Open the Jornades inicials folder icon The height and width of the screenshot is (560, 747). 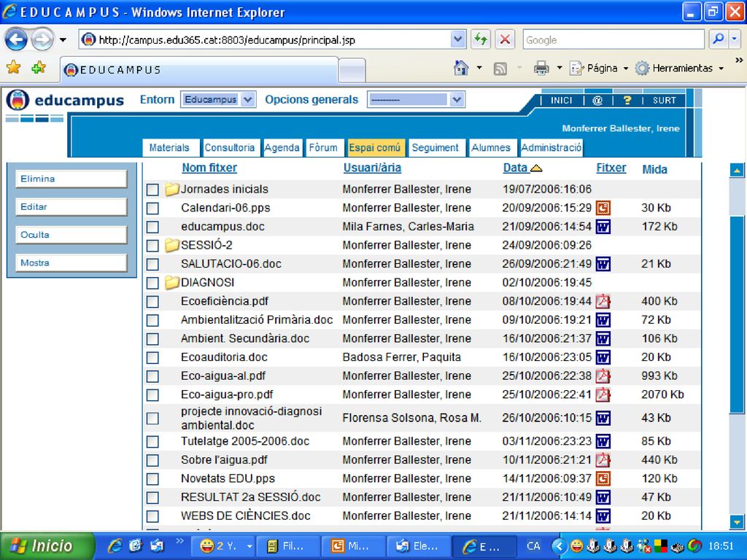click(171, 190)
